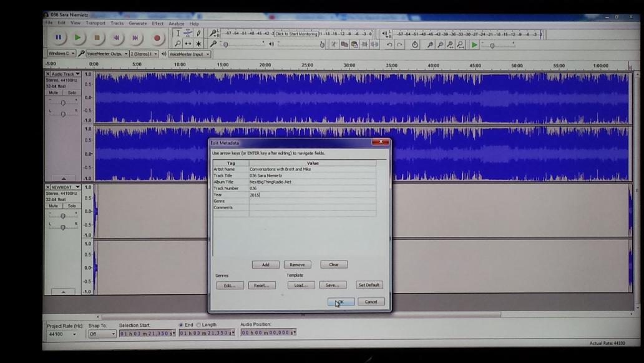This screenshot has width=644, height=363.
Task: Solo the NEWMONT track
Action: pyautogui.click(x=72, y=206)
